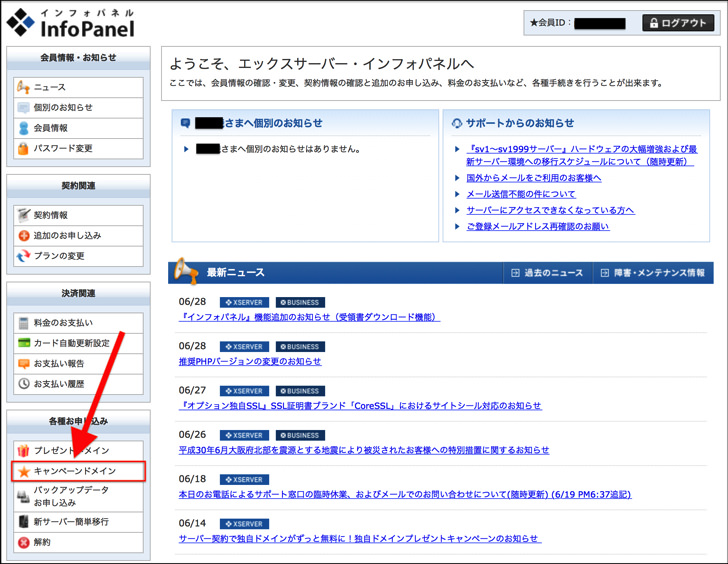Open the 契約情報 menu item
The width and height of the screenshot is (728, 564).
[78, 215]
